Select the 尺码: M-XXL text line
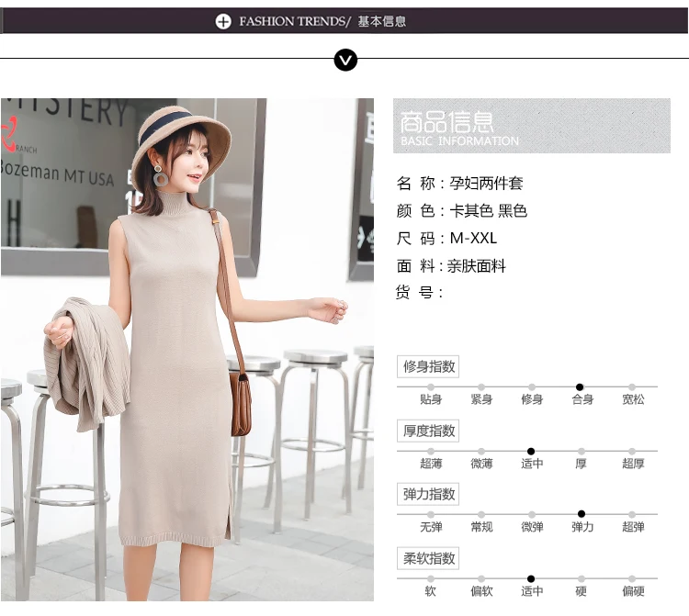Screen dimensions: 689x616 coord(446,239)
